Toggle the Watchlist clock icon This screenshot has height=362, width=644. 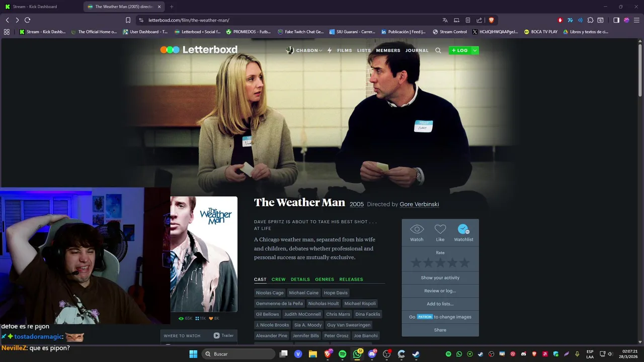(x=463, y=229)
